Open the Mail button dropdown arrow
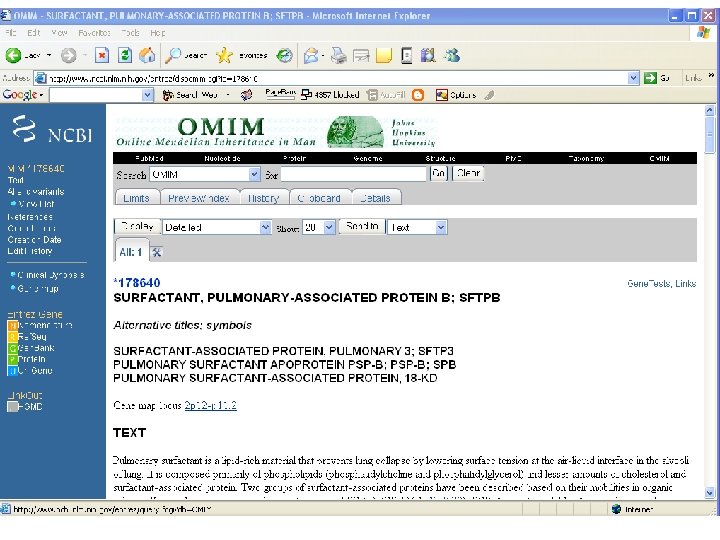 click(x=323, y=56)
